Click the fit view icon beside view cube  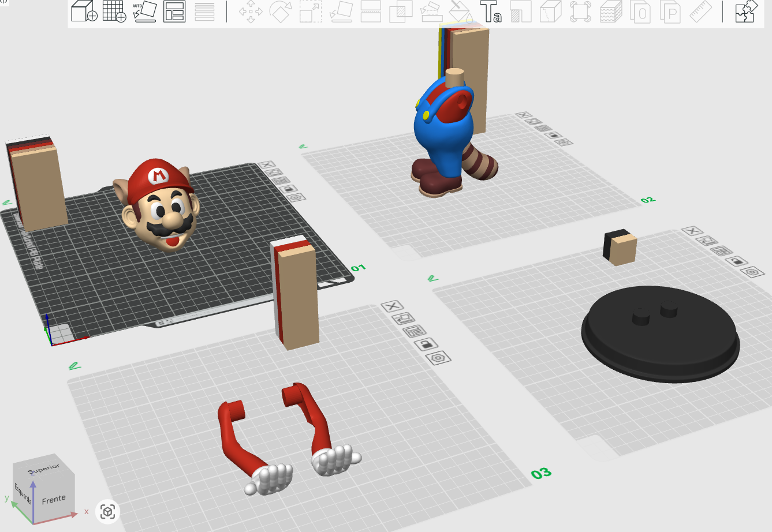[x=107, y=511]
